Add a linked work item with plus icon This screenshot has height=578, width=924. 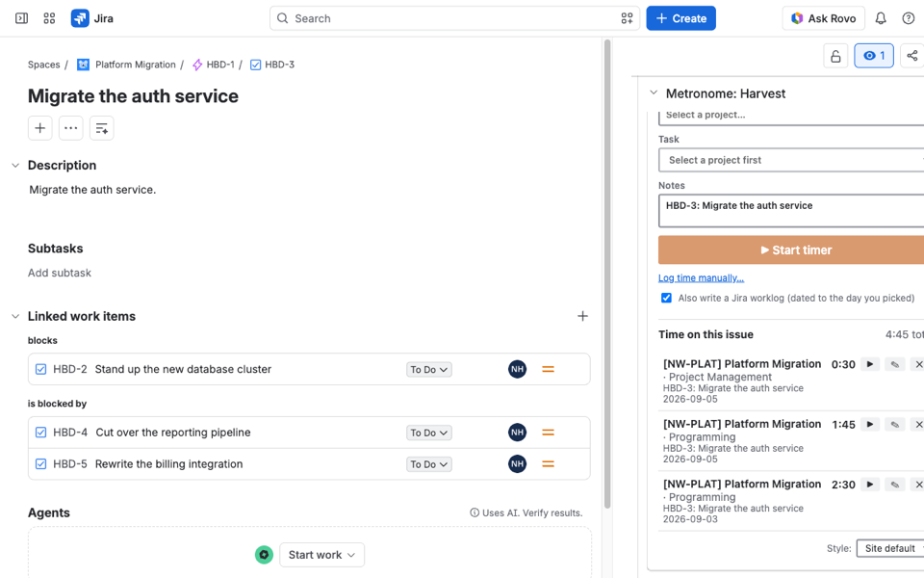click(x=583, y=316)
